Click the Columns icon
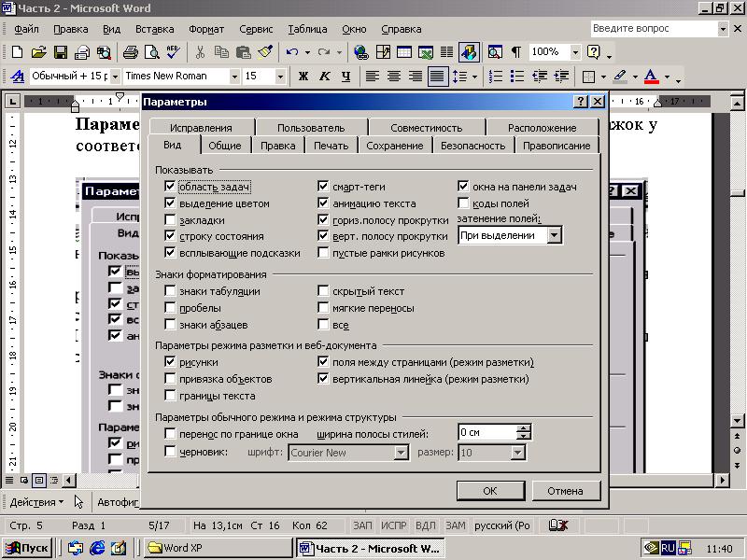The height and width of the screenshot is (560, 747). point(447,51)
